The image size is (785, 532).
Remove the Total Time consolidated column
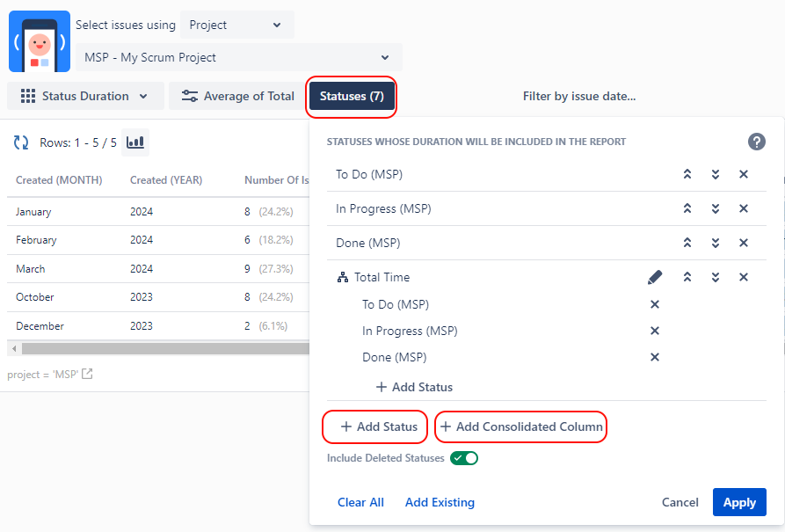744,277
